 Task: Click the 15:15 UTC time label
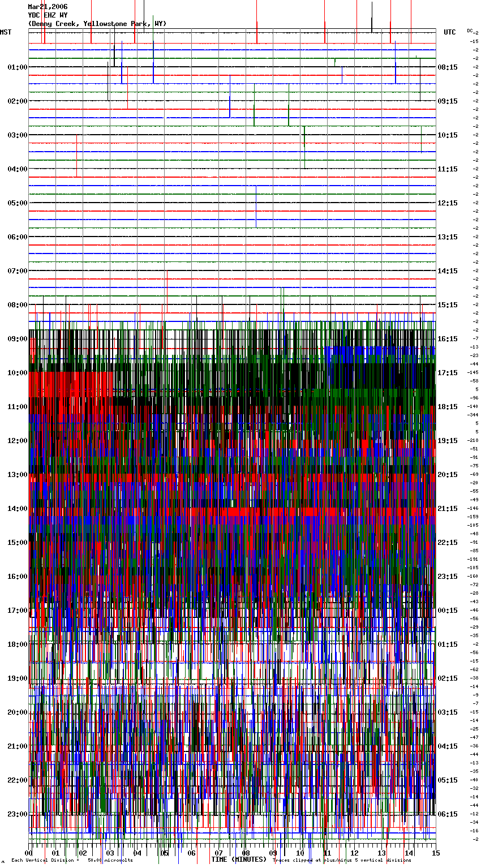(x=448, y=305)
